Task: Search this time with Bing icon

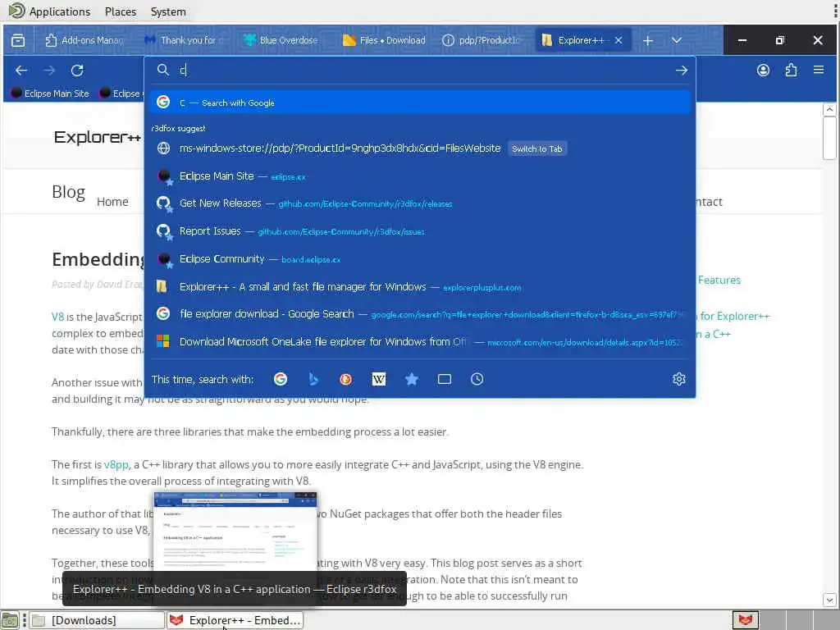Action: tap(313, 379)
